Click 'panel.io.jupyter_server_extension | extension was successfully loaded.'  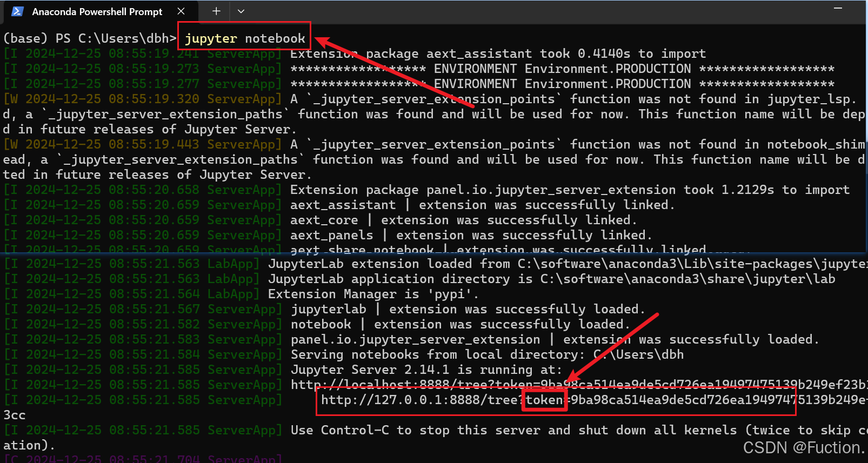(555, 339)
